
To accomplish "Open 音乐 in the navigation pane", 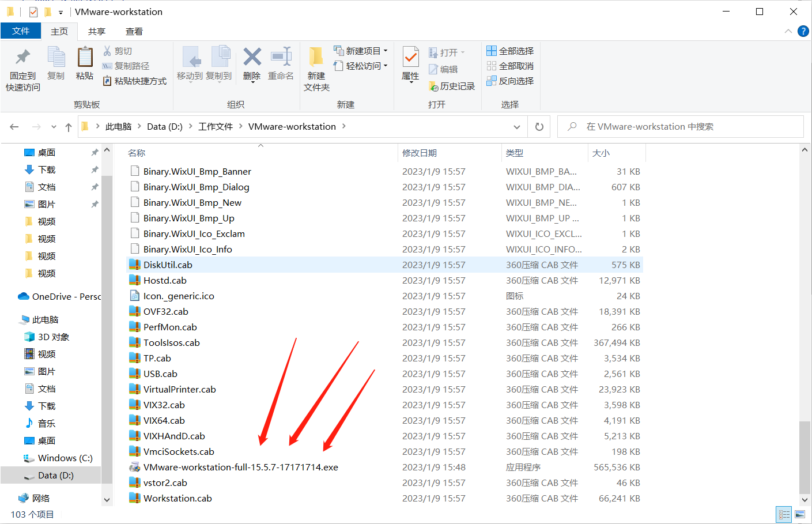I will tap(40, 423).
